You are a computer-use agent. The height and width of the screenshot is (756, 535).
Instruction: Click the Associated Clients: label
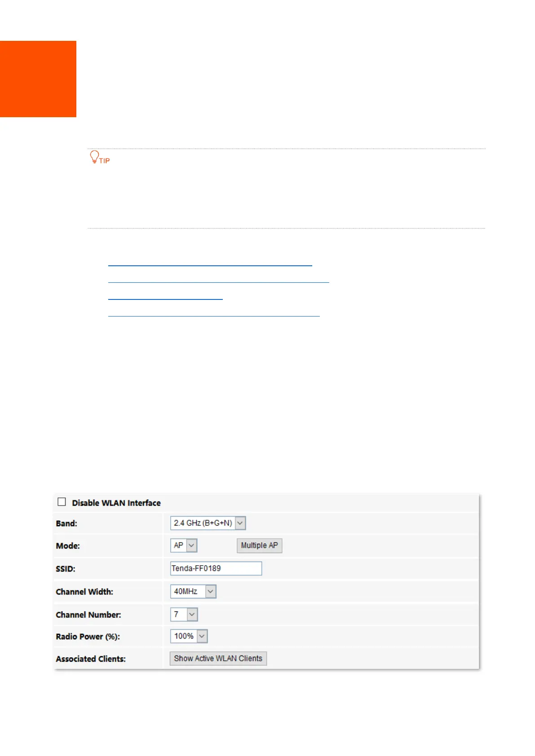pyautogui.click(x=91, y=659)
